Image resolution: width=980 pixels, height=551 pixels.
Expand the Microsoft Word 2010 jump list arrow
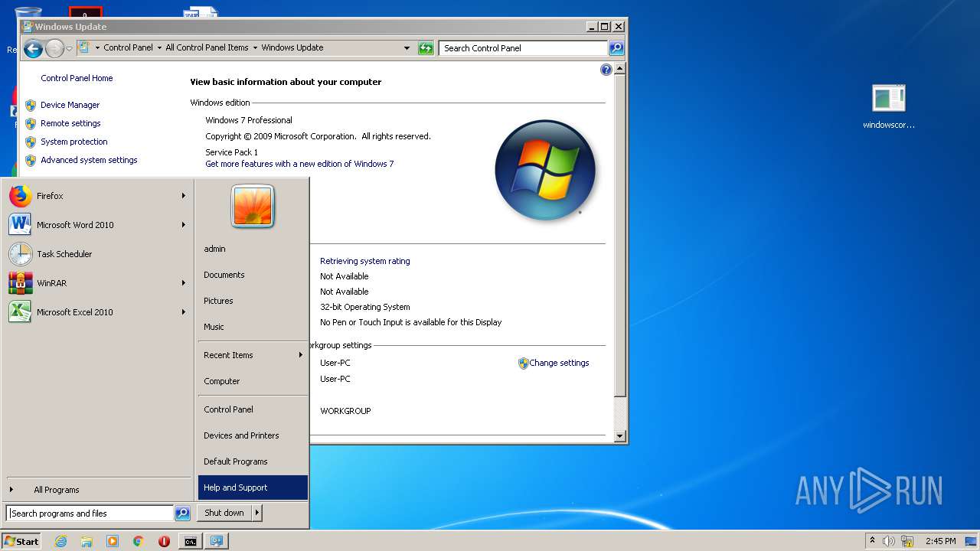click(x=184, y=225)
